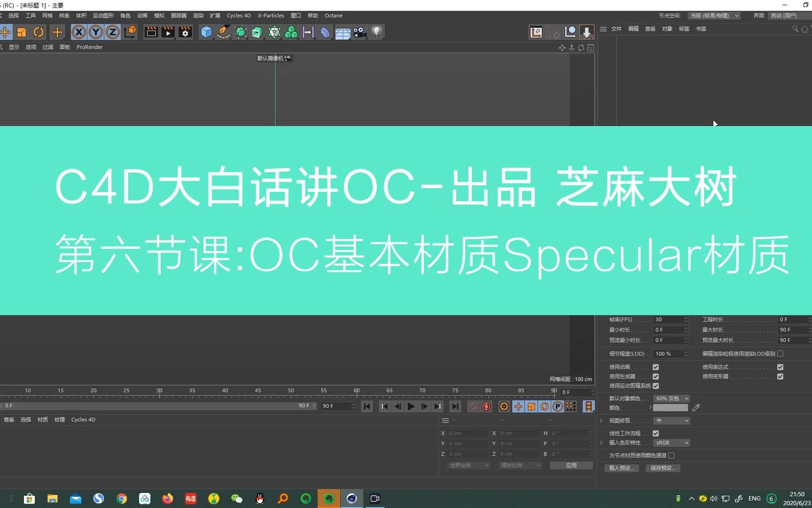This screenshot has height=508, width=812.
Task: Open the 材质 menu in material manager
Action: tap(43, 420)
